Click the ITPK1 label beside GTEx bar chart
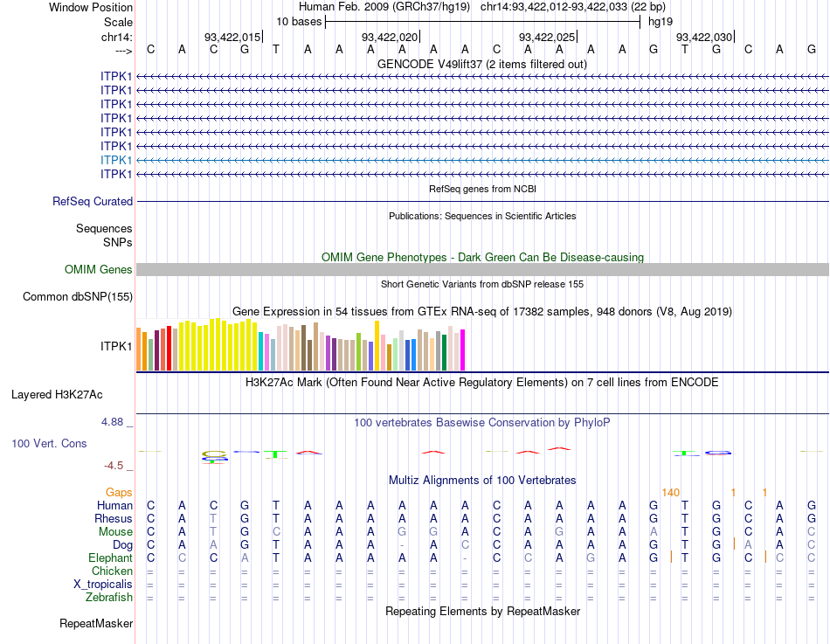The image size is (830, 644). pyautogui.click(x=116, y=346)
